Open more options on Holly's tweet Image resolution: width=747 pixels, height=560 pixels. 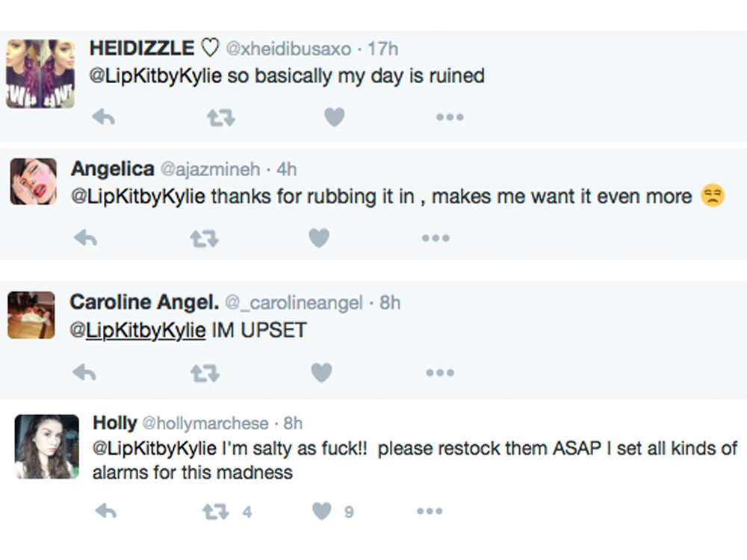click(x=430, y=511)
